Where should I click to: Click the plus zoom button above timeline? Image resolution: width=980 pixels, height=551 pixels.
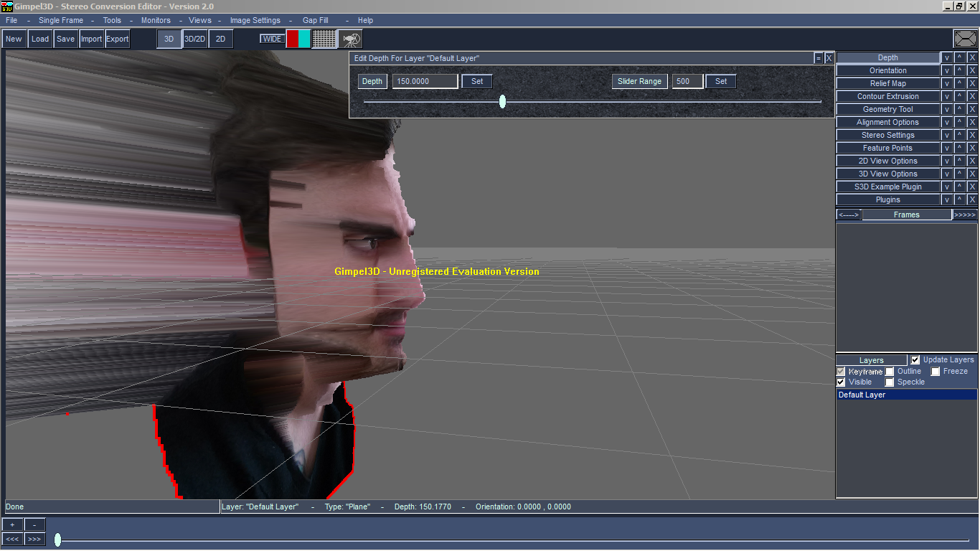[12, 524]
